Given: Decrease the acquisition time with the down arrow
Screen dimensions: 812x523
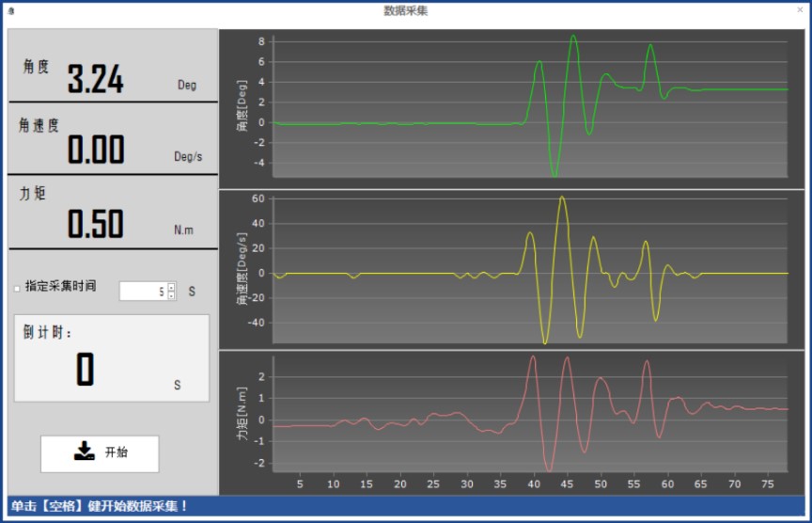Looking at the screenshot, I should pos(171,296).
